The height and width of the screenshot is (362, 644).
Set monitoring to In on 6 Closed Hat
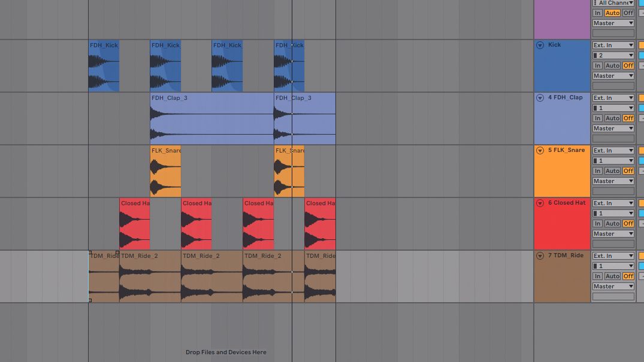click(597, 223)
